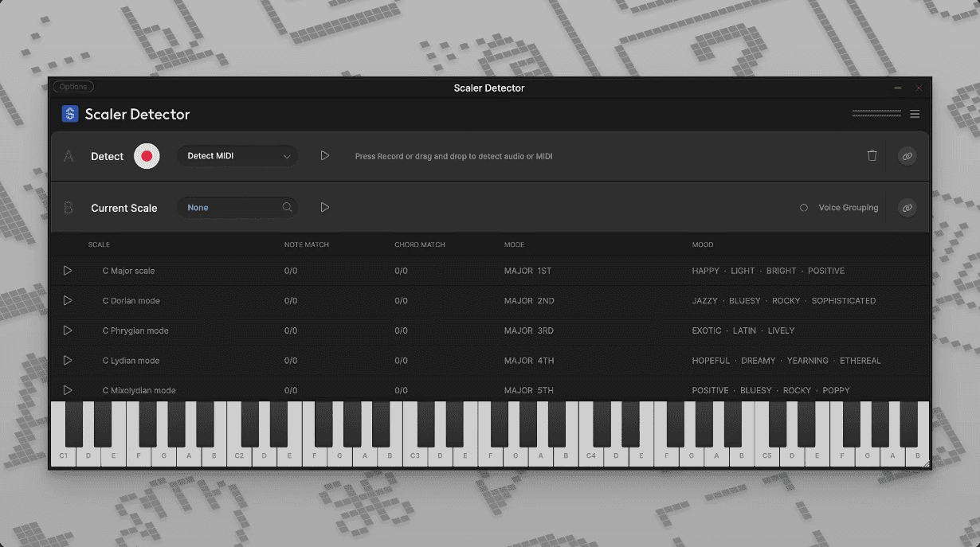Click the A section label icon
The height and width of the screenshot is (547, 980).
point(69,156)
